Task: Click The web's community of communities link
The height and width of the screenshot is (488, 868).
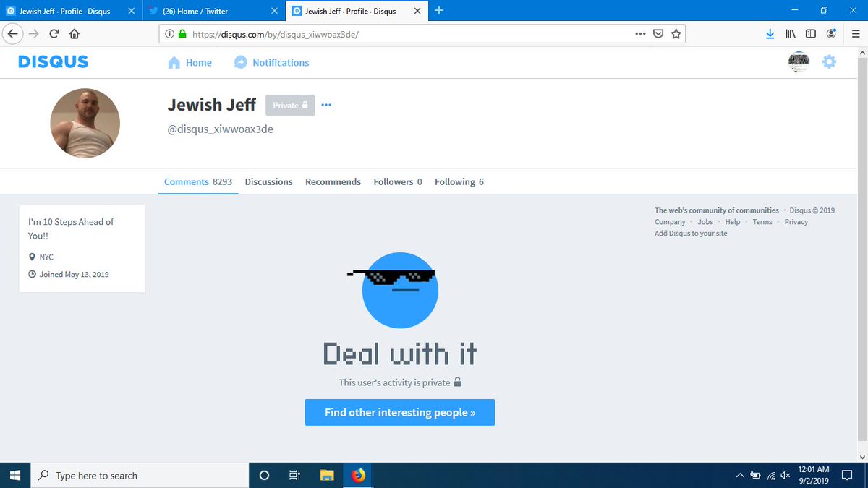Action: (717, 210)
